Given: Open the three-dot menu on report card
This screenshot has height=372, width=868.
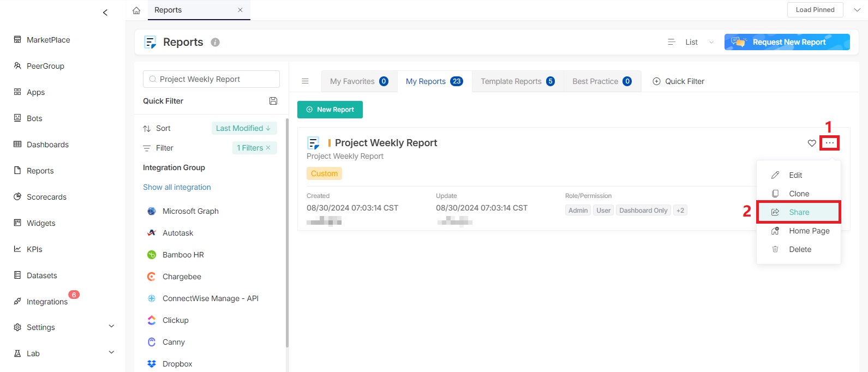Looking at the screenshot, I should click(829, 143).
